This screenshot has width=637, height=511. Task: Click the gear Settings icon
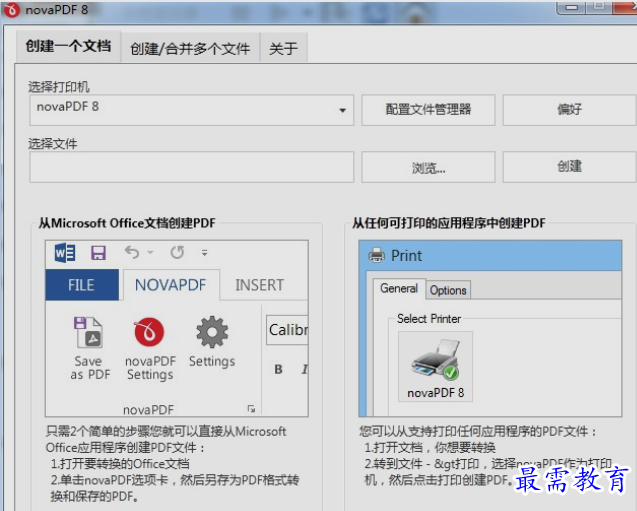(x=212, y=332)
